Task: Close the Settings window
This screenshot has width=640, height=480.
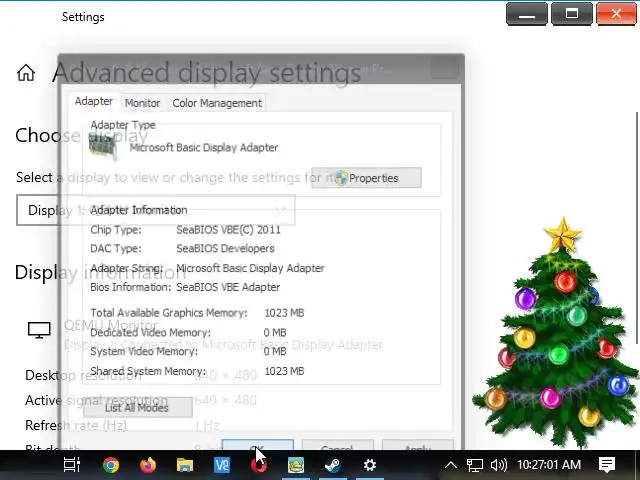Action: point(616,14)
